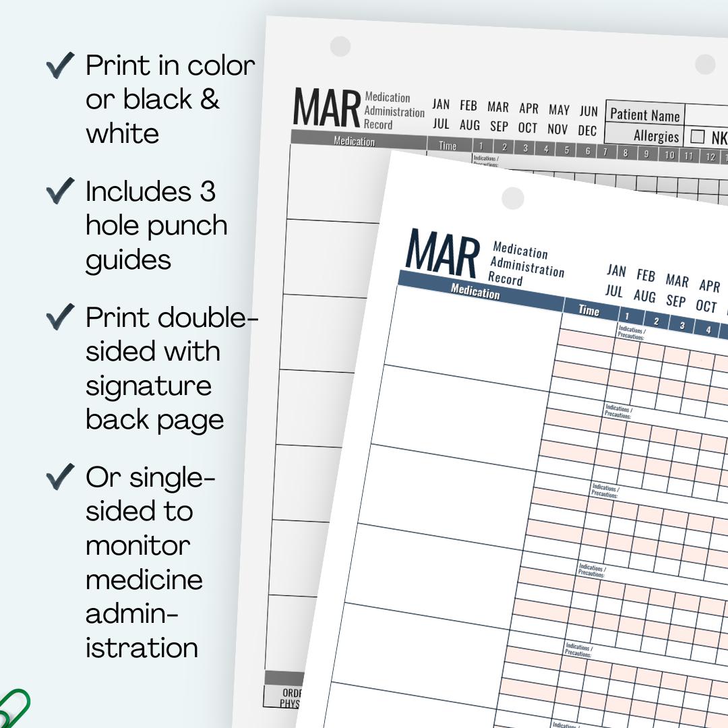
Task: Click day 10 header on the gray page
Action: [669, 155]
